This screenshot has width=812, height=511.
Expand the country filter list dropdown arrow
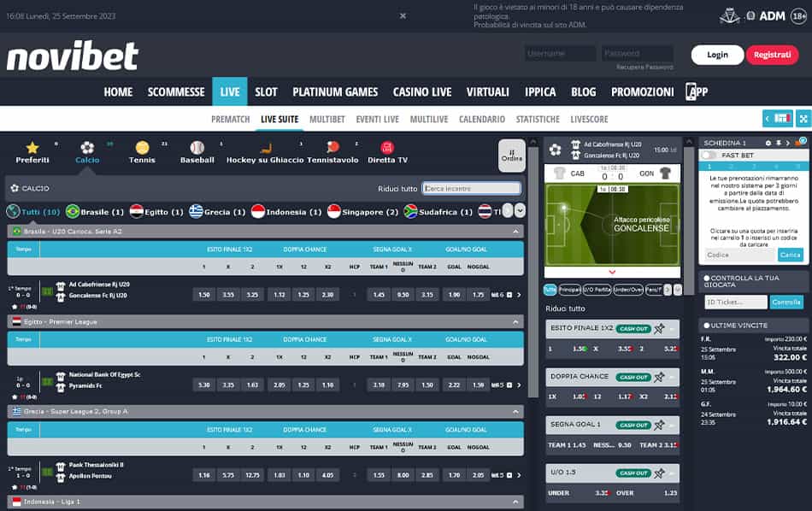520,210
